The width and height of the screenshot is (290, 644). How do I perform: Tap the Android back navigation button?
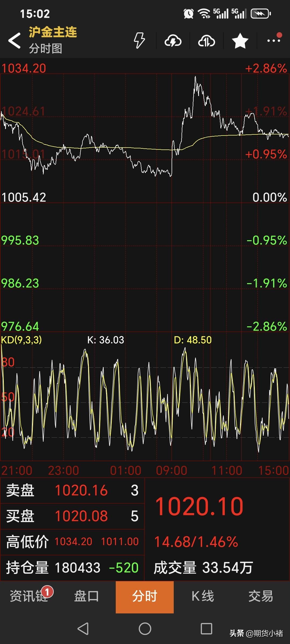[x=83, y=629]
